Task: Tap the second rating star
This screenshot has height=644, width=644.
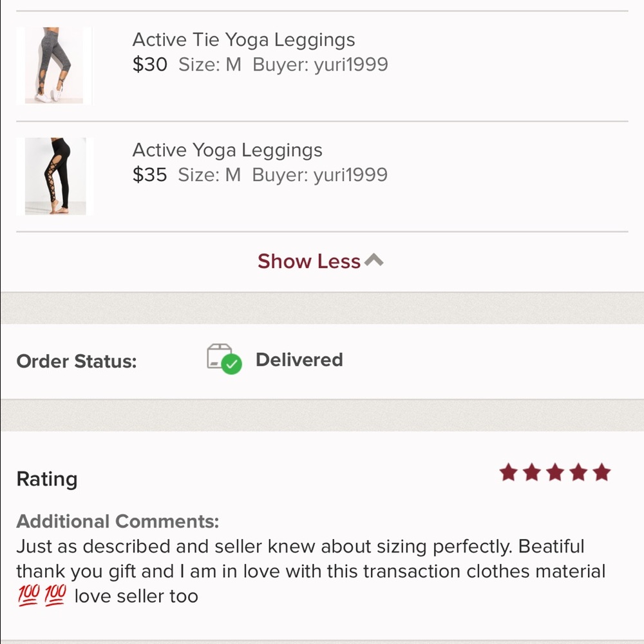Action: [x=532, y=473]
